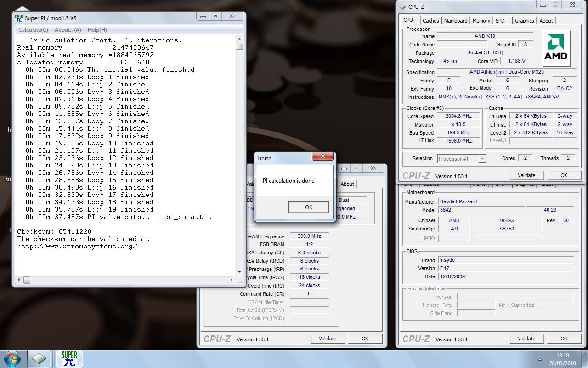Click the FSB:DRAM ratio 1:2

[309, 245]
